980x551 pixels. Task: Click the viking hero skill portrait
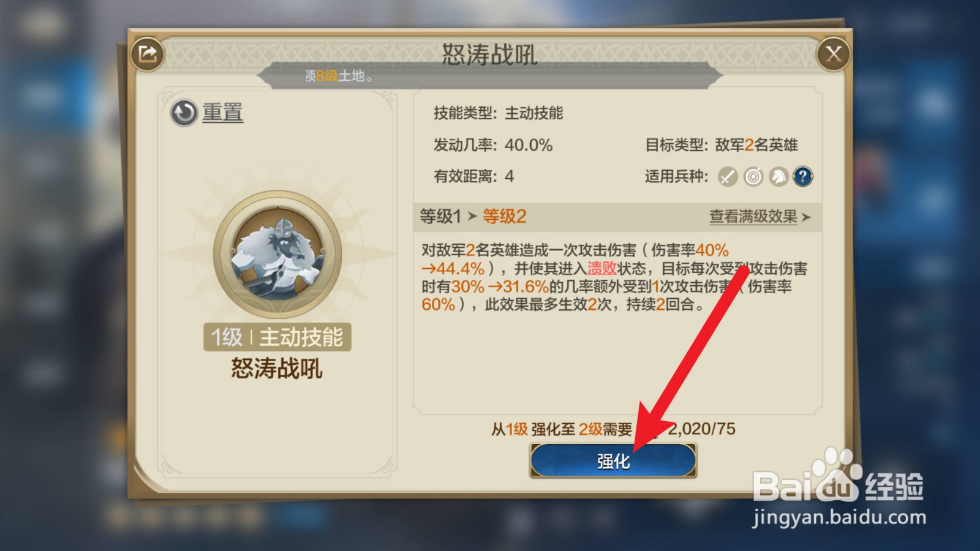pyautogui.click(x=277, y=253)
